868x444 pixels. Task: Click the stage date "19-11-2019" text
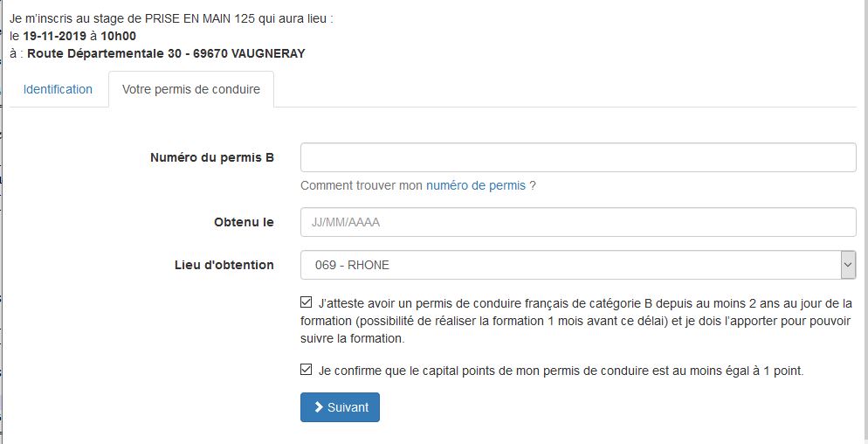59,36
